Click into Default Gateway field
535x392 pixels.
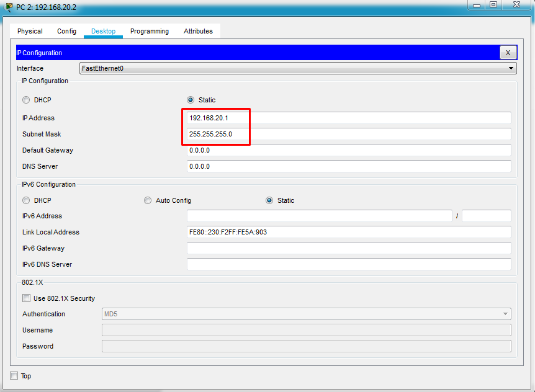pyautogui.click(x=349, y=150)
